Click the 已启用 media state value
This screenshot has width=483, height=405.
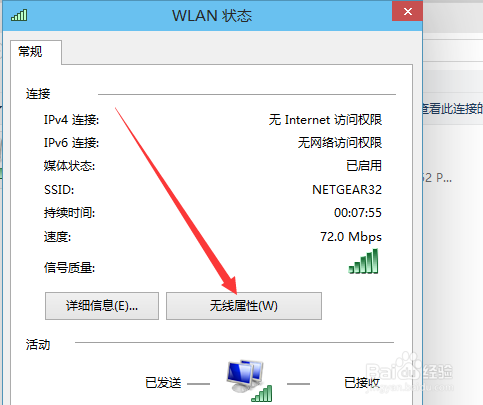tap(364, 166)
